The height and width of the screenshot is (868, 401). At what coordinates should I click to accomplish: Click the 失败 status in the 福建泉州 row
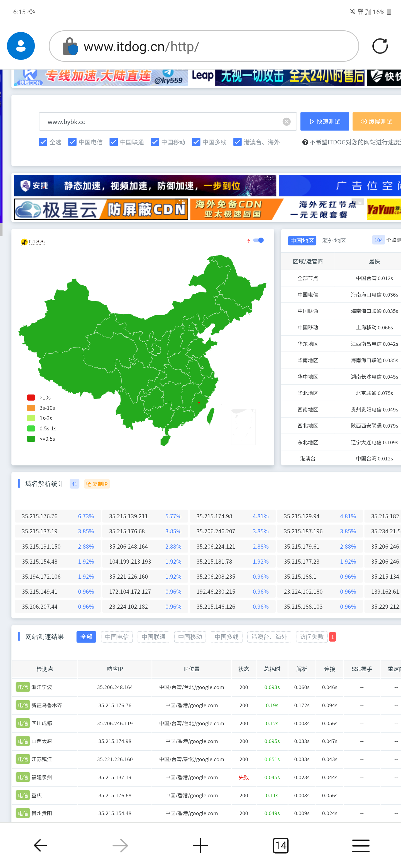tap(243, 777)
